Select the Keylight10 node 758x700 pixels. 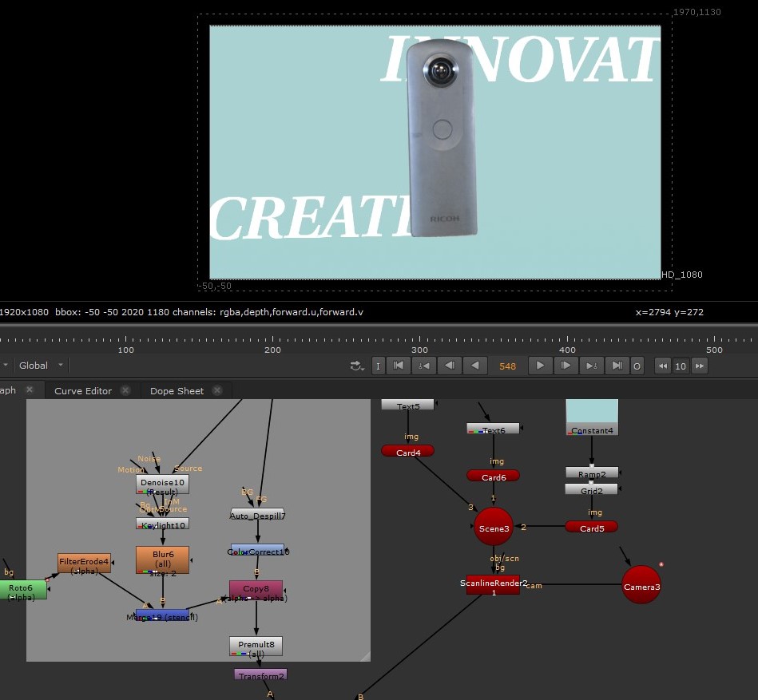[x=162, y=524]
